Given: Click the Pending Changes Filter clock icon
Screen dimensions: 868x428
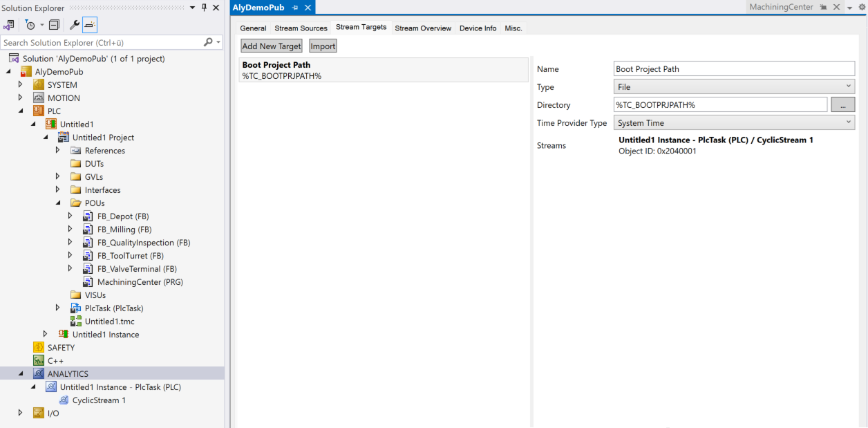Looking at the screenshot, I should (x=30, y=25).
